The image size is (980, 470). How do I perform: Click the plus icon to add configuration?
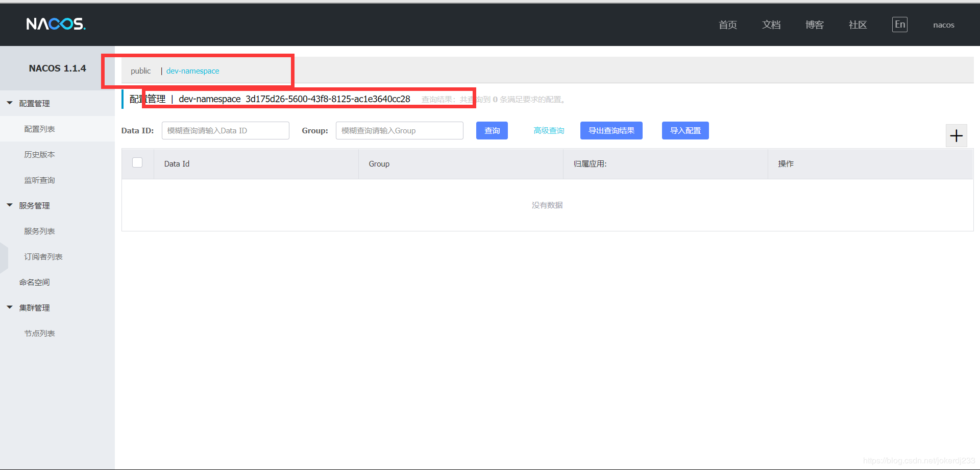click(x=956, y=136)
